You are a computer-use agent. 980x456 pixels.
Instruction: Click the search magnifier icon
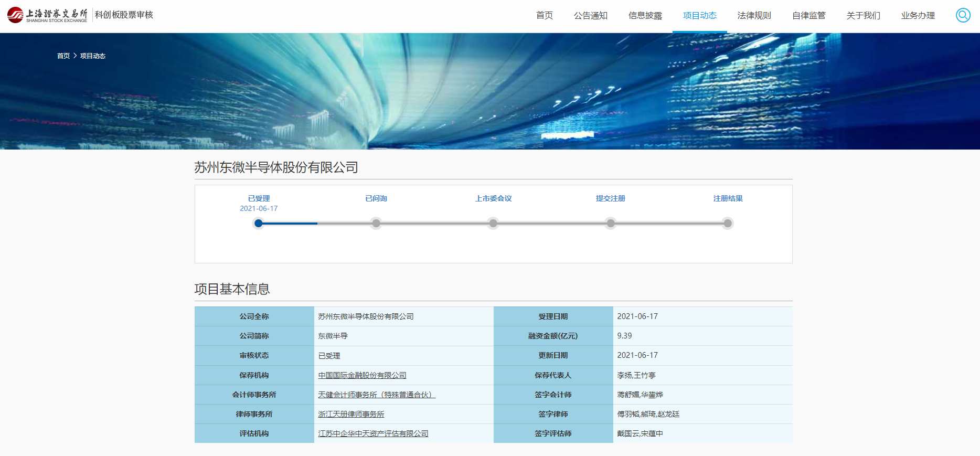(x=963, y=15)
